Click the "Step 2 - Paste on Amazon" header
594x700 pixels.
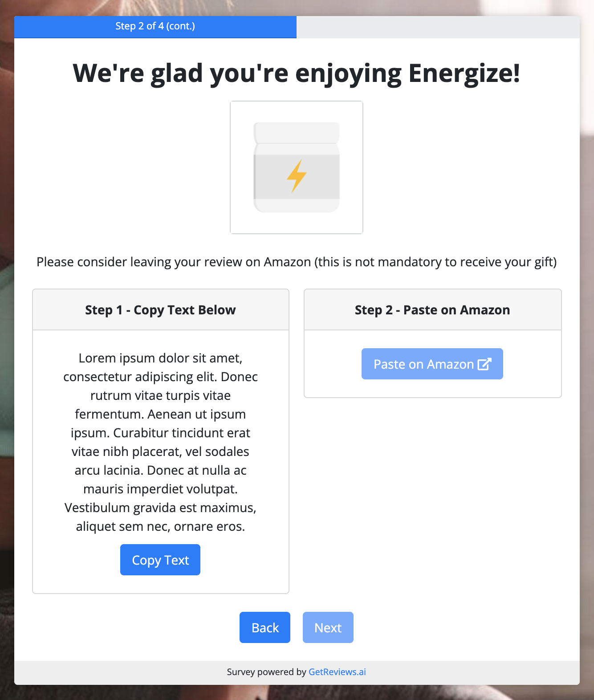pyautogui.click(x=432, y=310)
